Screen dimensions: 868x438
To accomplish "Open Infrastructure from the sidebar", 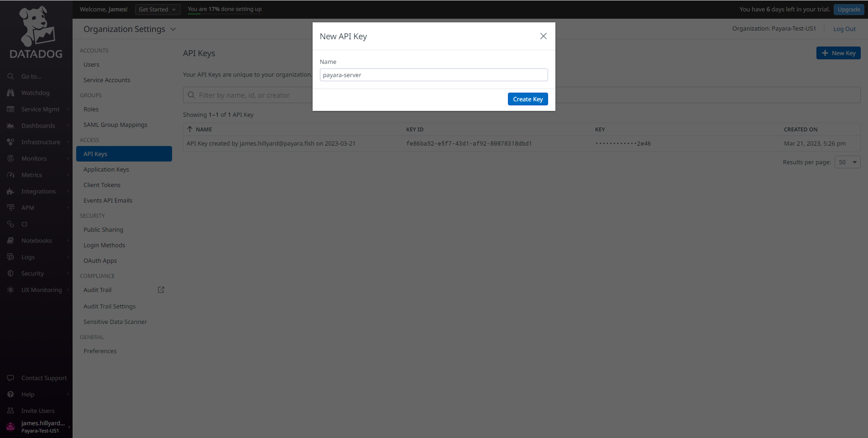I will (41, 142).
